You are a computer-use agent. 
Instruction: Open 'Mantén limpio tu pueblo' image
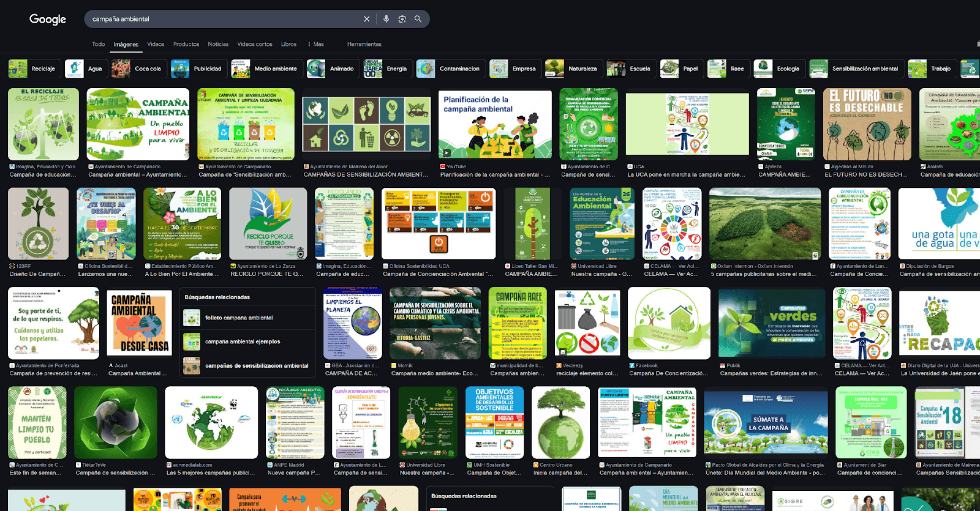(x=37, y=422)
